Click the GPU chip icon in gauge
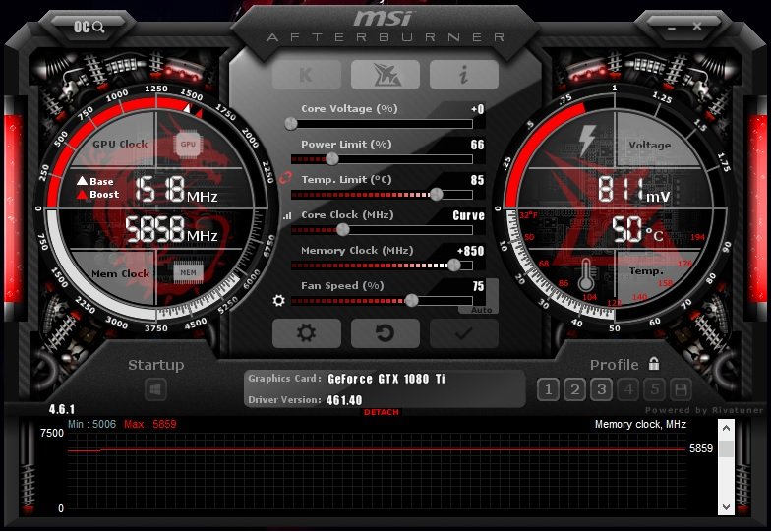The width and height of the screenshot is (772, 532). click(188, 145)
